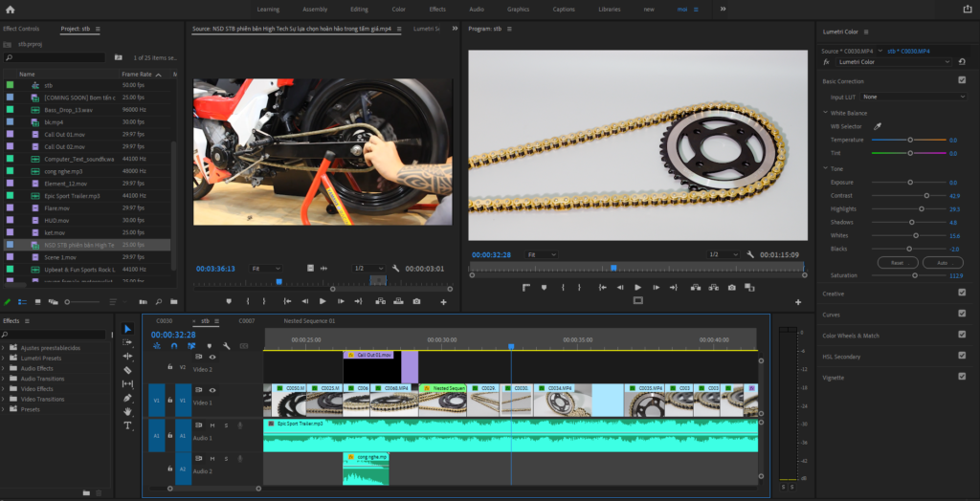Open Program monitor Fit zoom dropdown
Viewport: 980px width, 501px height.
pyautogui.click(x=542, y=255)
